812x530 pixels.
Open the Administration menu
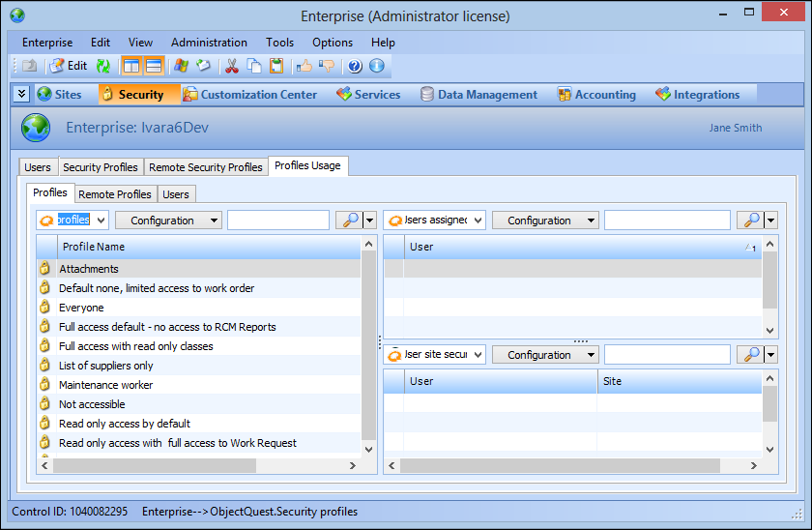(x=209, y=43)
